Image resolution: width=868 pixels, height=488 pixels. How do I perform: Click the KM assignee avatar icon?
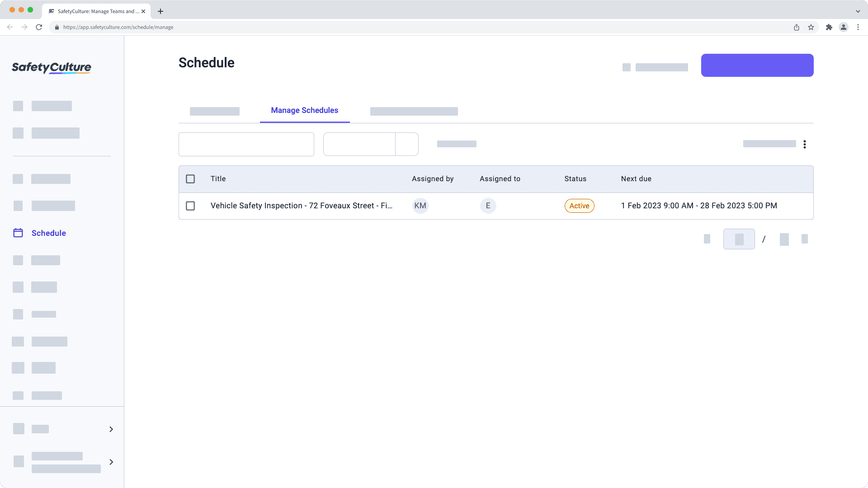point(420,206)
